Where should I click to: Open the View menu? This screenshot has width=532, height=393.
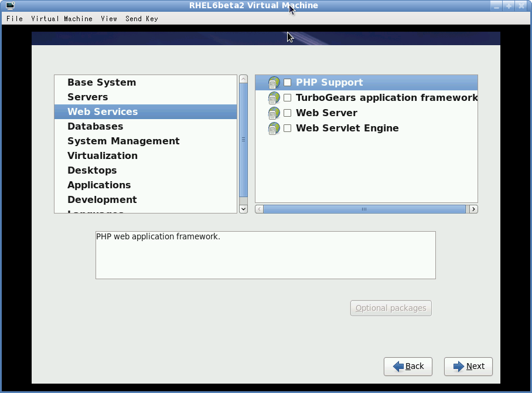[x=109, y=19]
